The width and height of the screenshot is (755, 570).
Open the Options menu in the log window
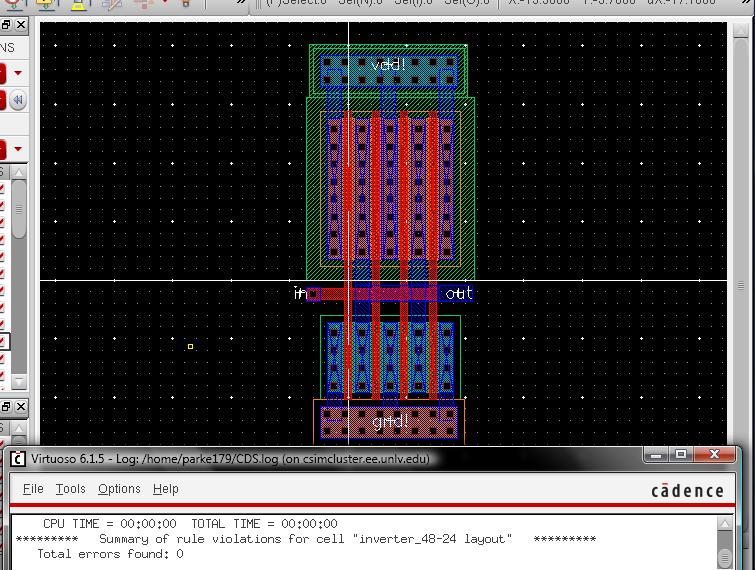119,489
